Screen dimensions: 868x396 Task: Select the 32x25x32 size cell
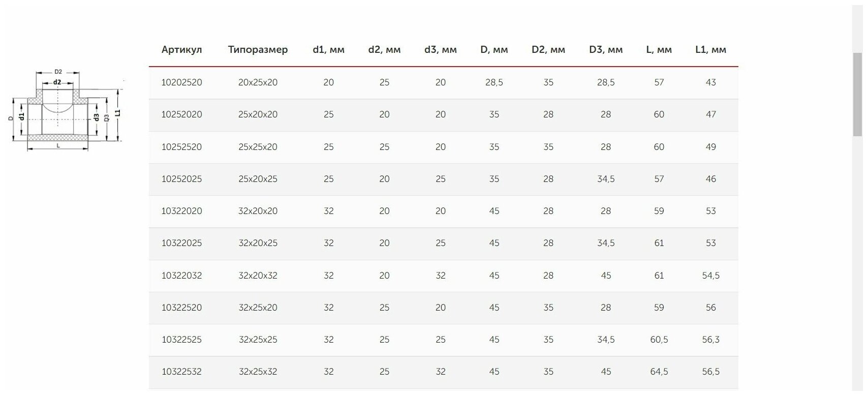click(x=258, y=372)
